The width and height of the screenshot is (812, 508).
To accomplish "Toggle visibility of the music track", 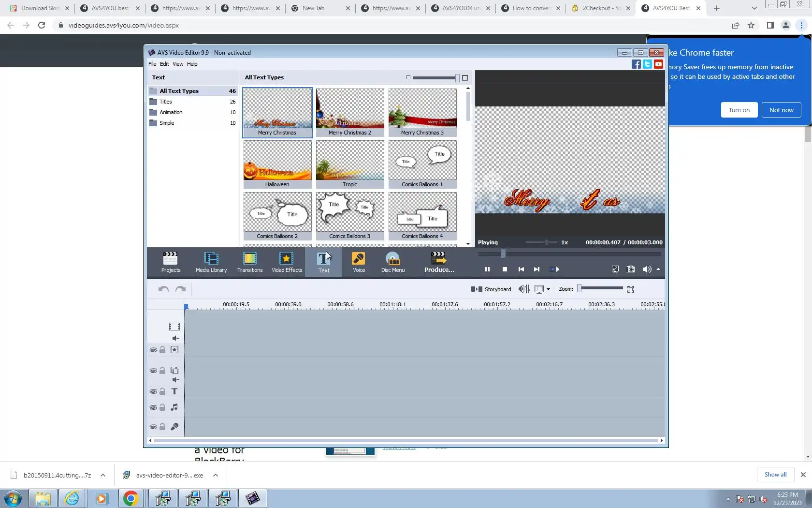I will click(x=153, y=408).
